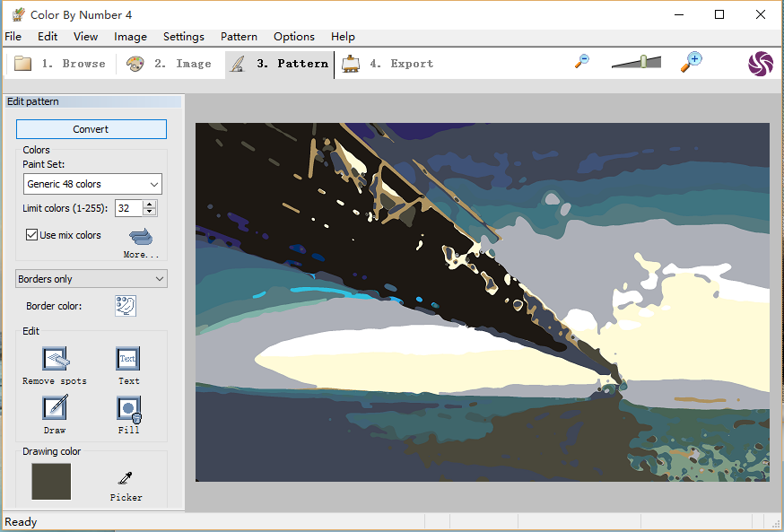Open the More mix colors icon

click(x=141, y=237)
